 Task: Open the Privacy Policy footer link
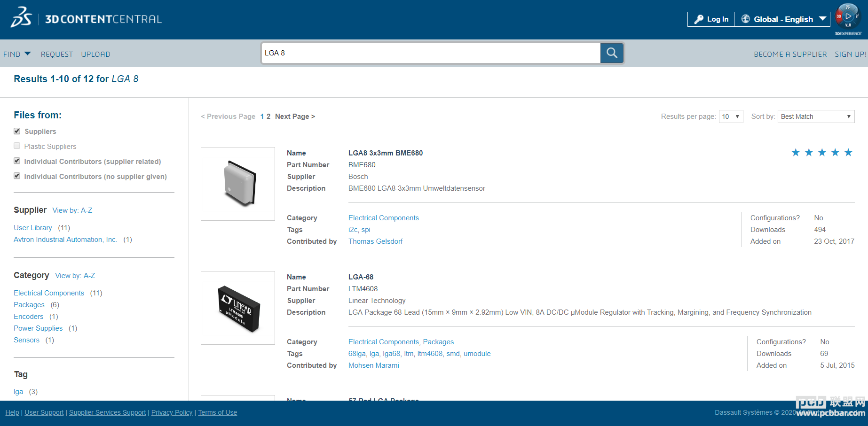(172, 412)
